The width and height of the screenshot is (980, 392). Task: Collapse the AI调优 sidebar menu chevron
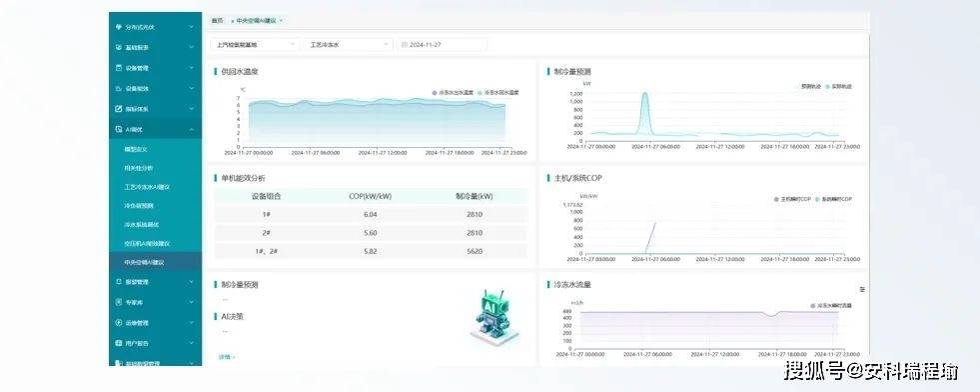click(191, 129)
